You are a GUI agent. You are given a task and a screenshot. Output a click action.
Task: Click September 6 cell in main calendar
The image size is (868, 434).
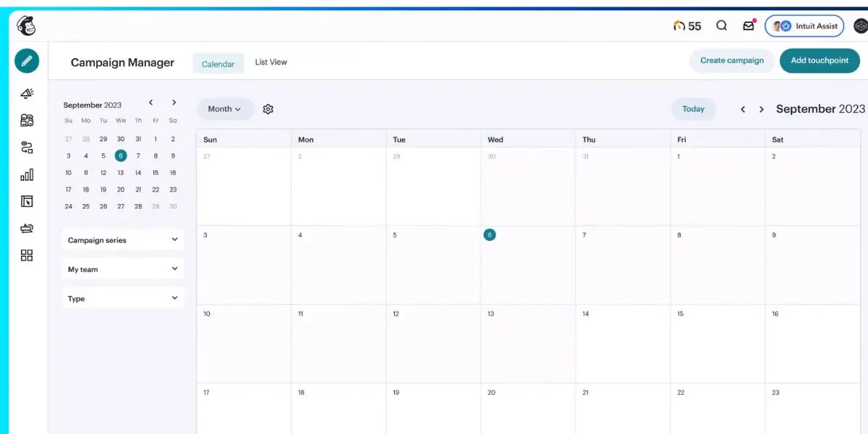[528, 265]
